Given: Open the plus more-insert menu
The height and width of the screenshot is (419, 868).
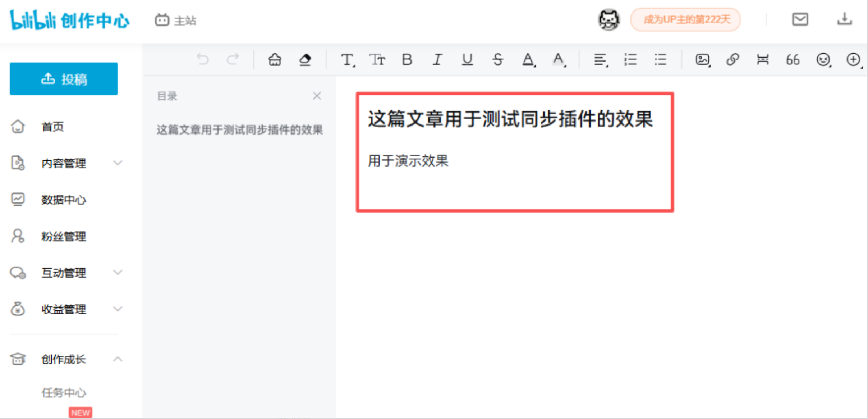Looking at the screenshot, I should (x=854, y=60).
